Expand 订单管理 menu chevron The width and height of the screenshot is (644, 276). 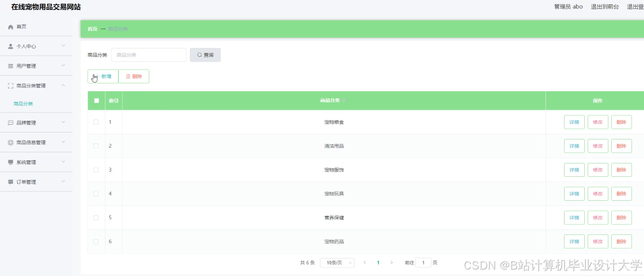click(63, 181)
